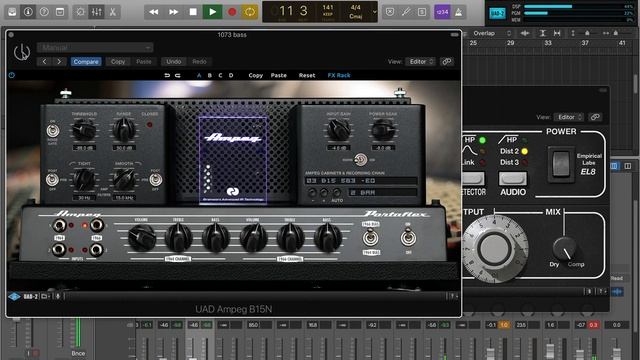Click Copy in the plugin header
The image size is (640, 360).
(x=118, y=62)
